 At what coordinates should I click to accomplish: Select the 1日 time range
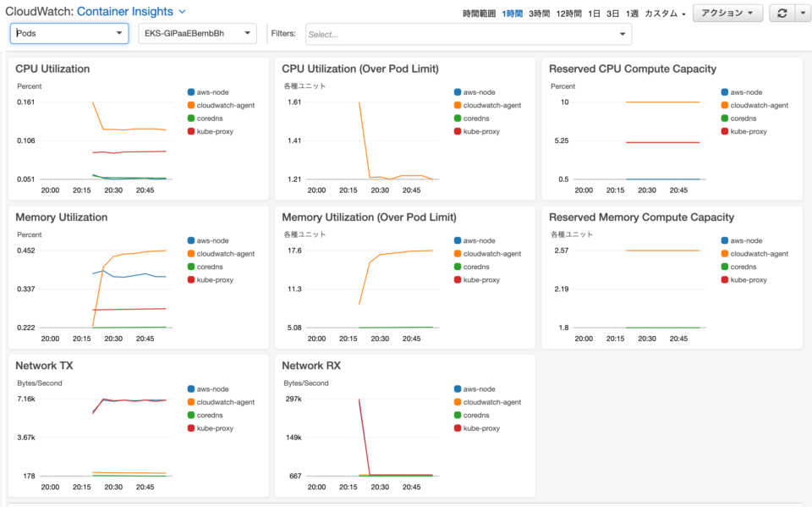point(594,14)
